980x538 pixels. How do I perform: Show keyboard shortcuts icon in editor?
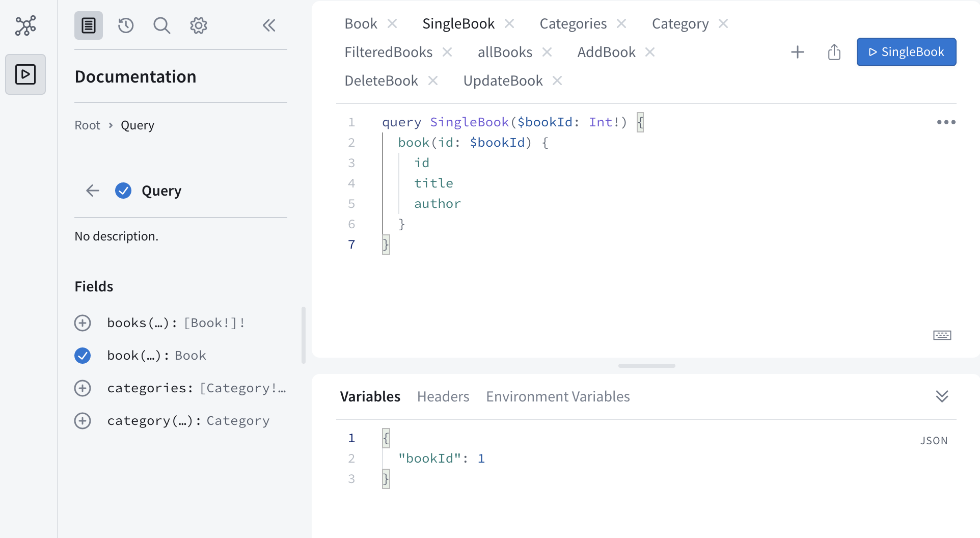(942, 335)
